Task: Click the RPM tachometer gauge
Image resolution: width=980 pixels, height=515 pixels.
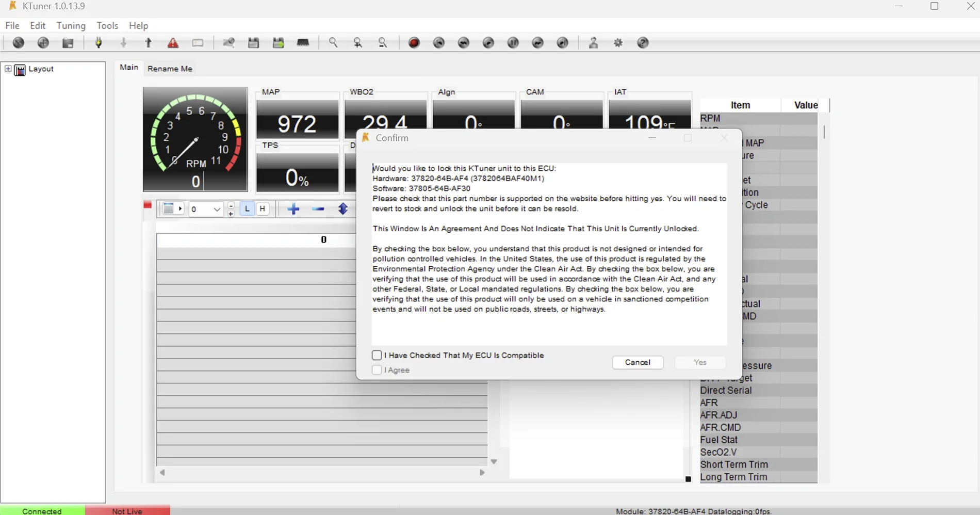Action: point(195,139)
